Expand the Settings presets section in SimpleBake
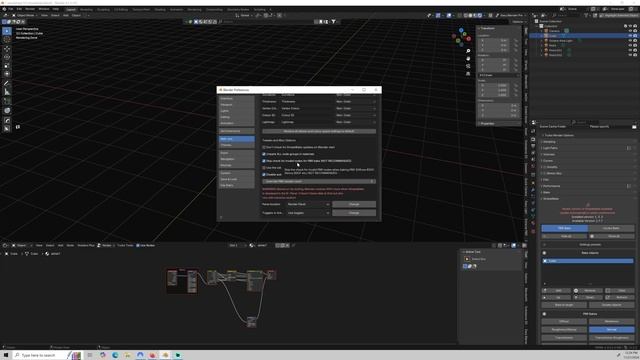 tap(588, 244)
